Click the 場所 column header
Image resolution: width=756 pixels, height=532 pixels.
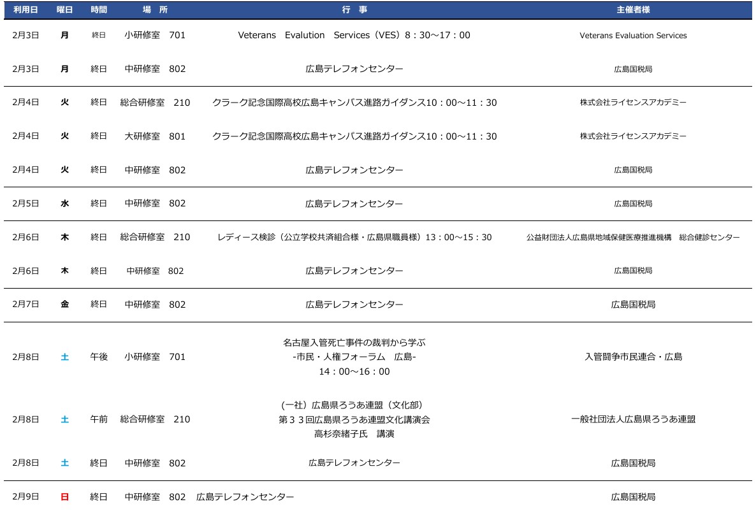pos(156,10)
